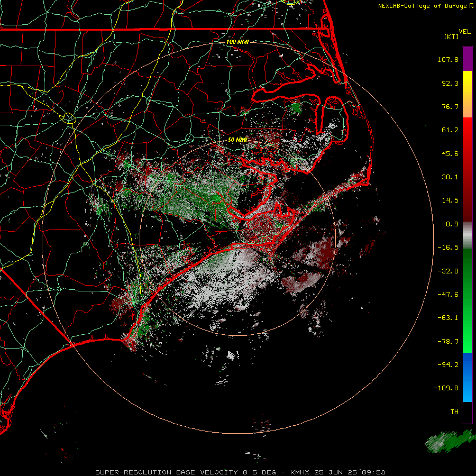Click the -109.8 legend value
This screenshot has width=476, height=476.
(x=446, y=388)
